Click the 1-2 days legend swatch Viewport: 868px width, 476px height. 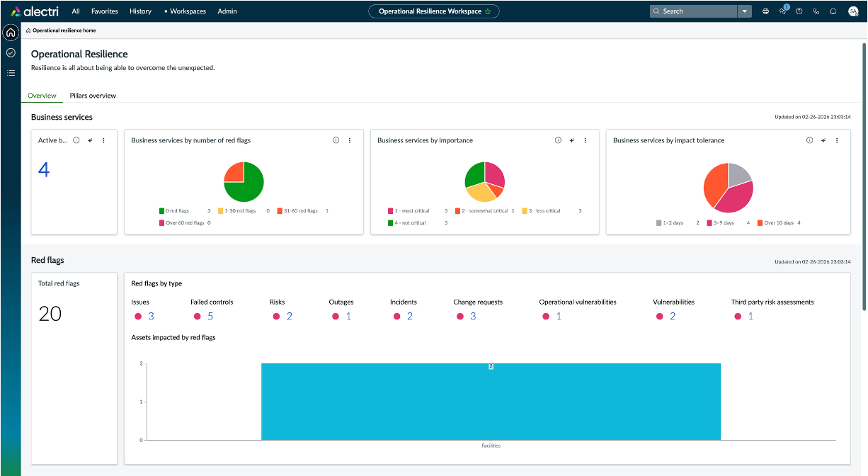coord(659,223)
